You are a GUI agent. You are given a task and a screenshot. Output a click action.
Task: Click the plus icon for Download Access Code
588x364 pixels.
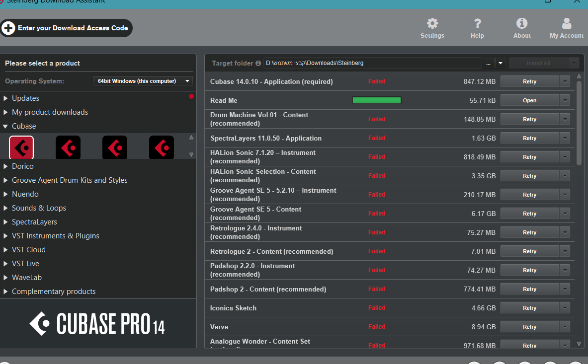(8, 28)
